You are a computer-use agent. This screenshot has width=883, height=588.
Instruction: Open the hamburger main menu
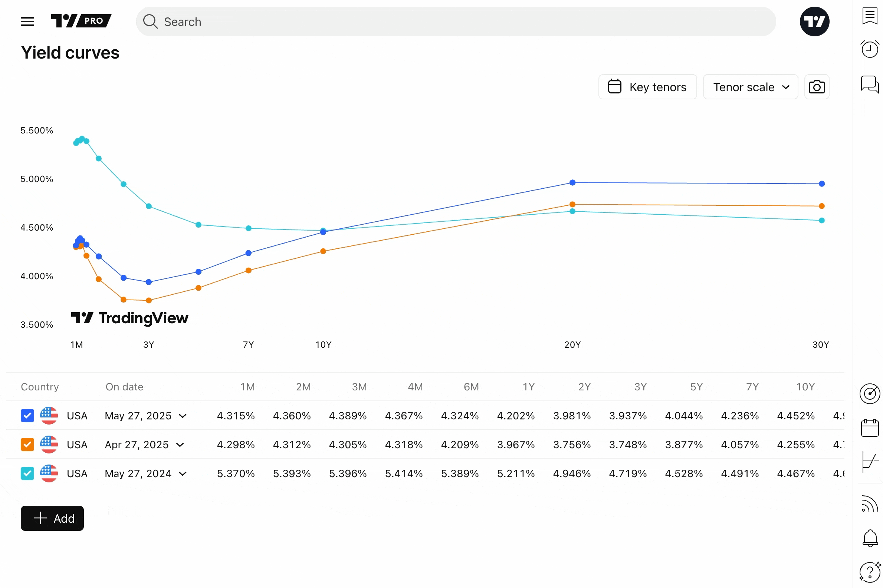27,22
